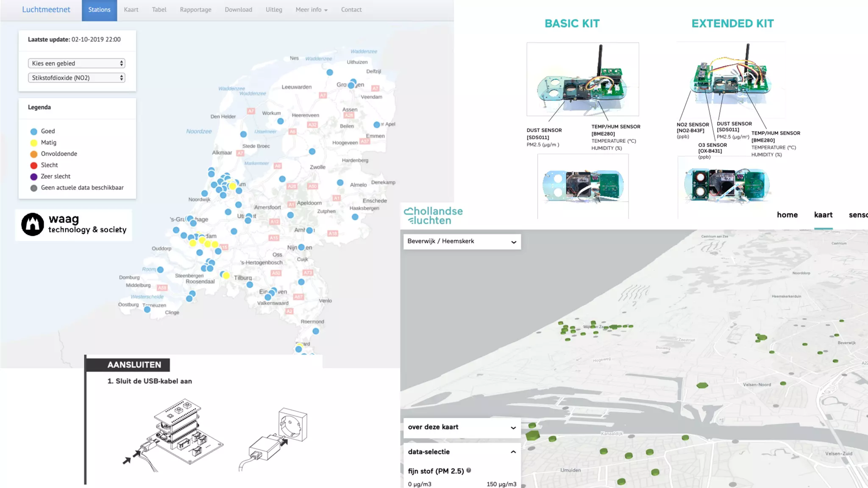This screenshot has height=488, width=868.
Task: Open the Beverwijk / Heemskerk location dropdown
Action: [x=462, y=241]
